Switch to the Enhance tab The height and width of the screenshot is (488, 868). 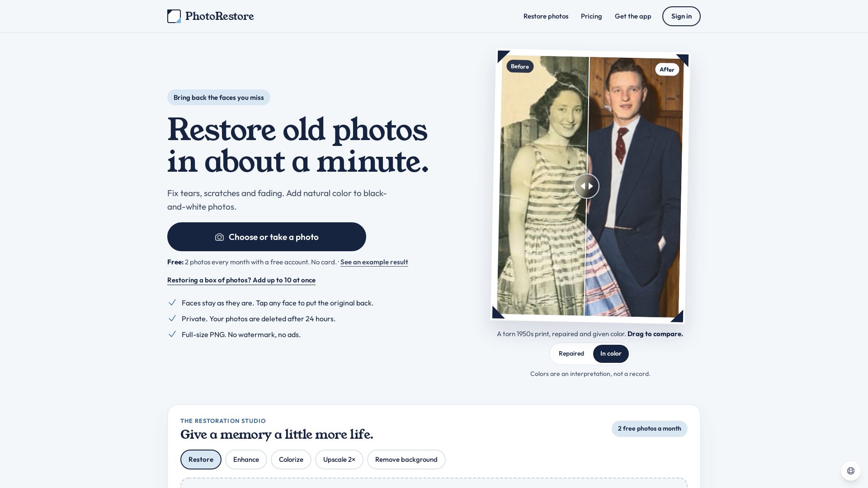point(246,460)
